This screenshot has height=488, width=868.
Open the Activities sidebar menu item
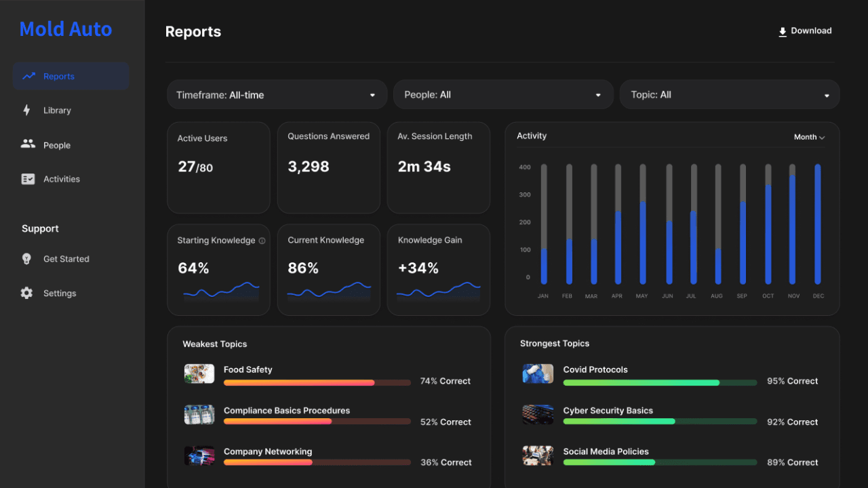pos(61,179)
